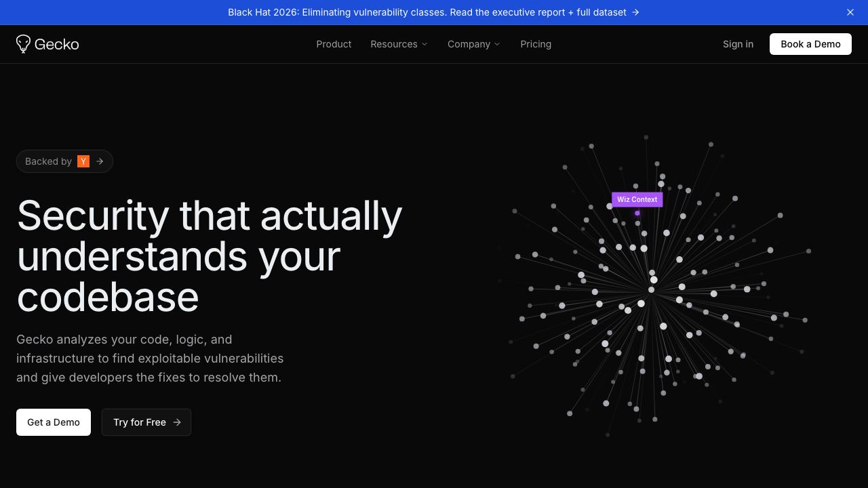
Task: Click the arrow after the Black Hat announcement
Action: tap(635, 12)
